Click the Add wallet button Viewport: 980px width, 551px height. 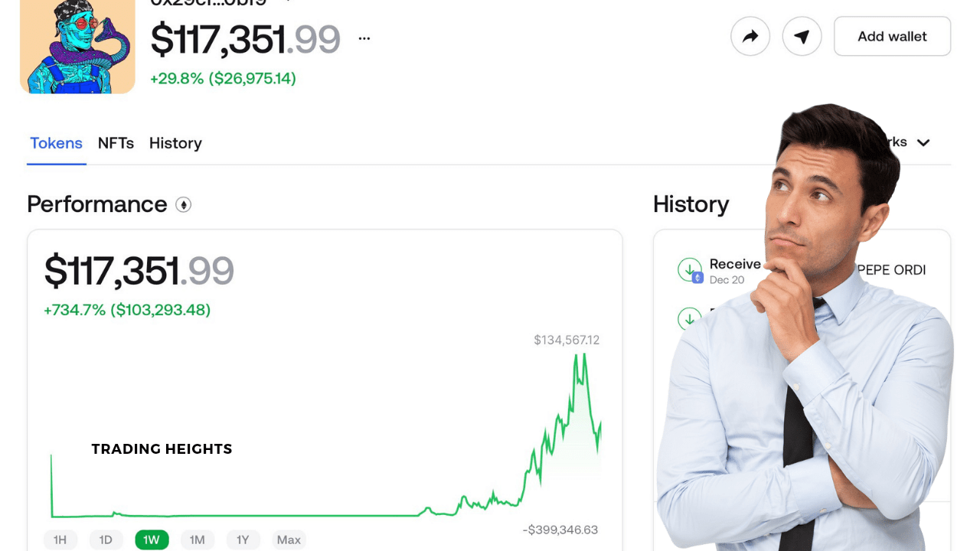tap(892, 36)
